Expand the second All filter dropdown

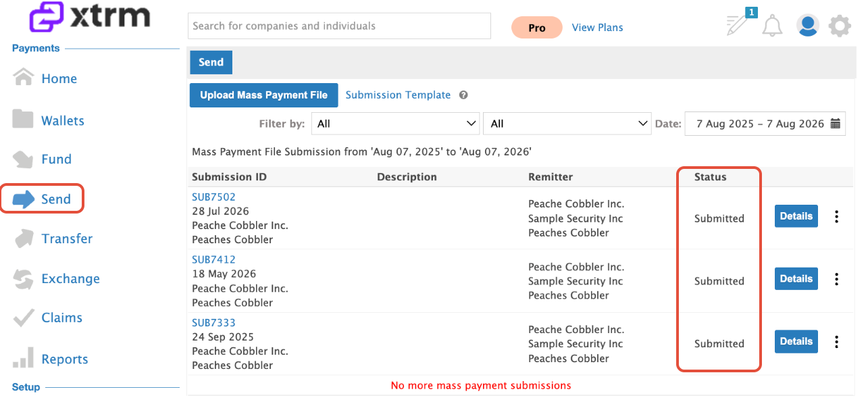pyautogui.click(x=567, y=124)
